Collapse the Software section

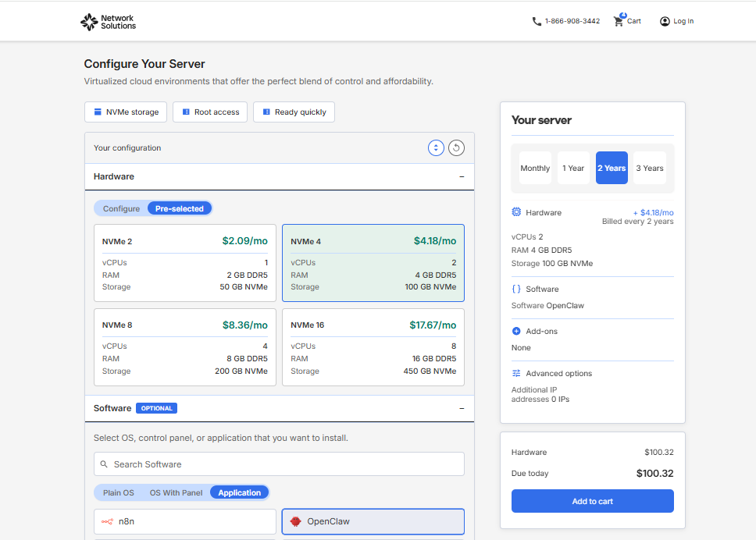pos(462,408)
